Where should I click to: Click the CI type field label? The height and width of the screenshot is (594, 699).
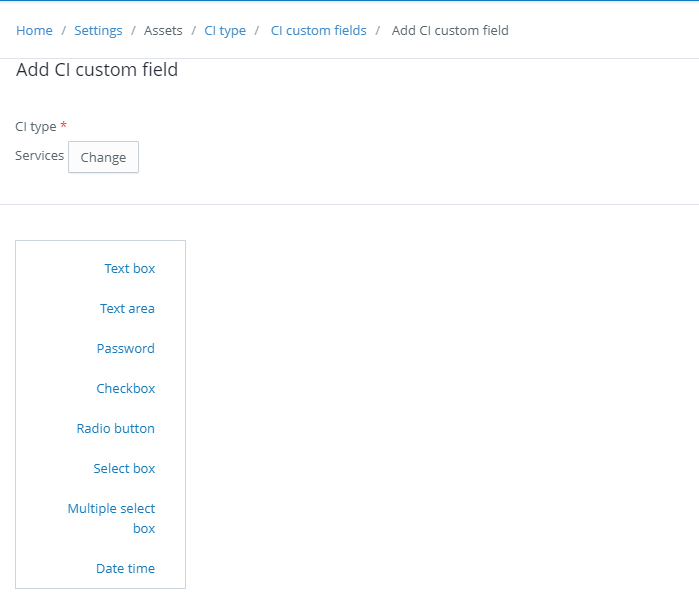tap(36, 127)
